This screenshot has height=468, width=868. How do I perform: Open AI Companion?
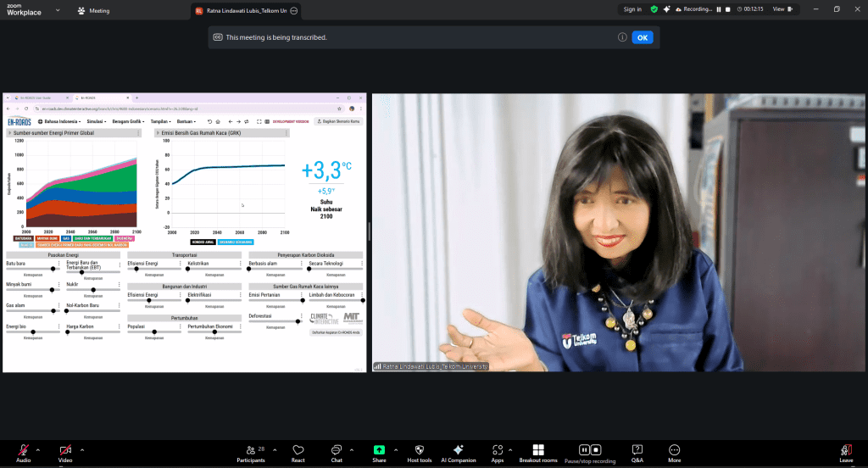point(458,450)
